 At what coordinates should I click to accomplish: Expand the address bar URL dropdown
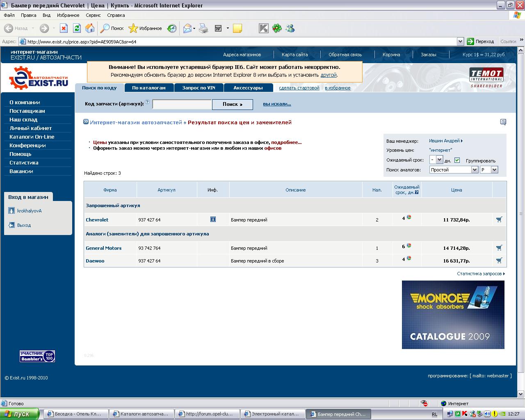[x=460, y=41]
